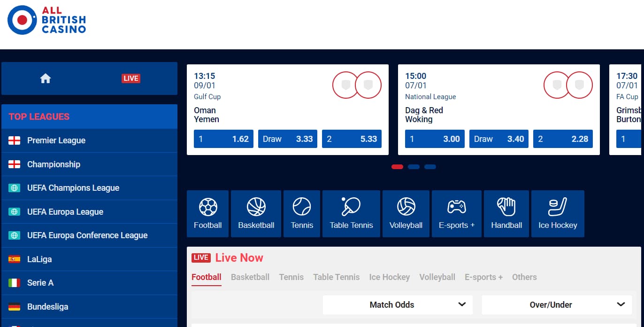The image size is (644, 327).
Task: Open the Ice Hockey stick icon tile
Action: 558,213
